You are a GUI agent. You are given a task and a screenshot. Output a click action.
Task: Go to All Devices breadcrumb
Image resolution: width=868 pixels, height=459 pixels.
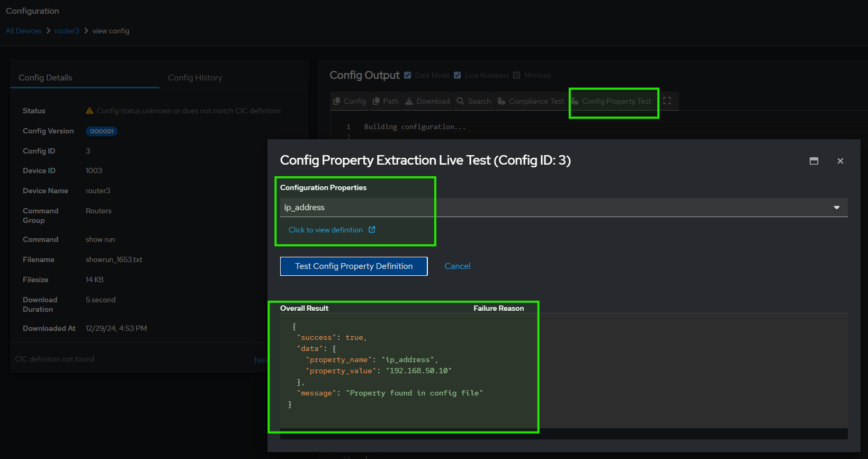(x=24, y=31)
